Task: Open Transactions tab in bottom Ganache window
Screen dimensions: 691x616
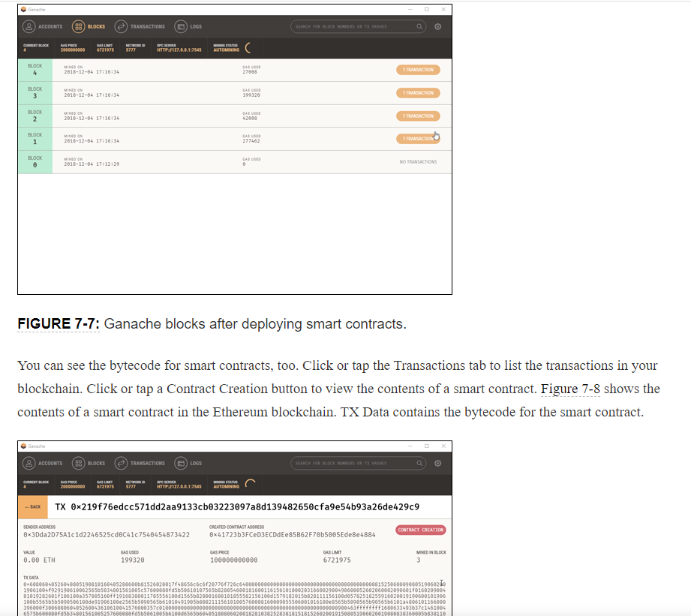Action: [140, 464]
